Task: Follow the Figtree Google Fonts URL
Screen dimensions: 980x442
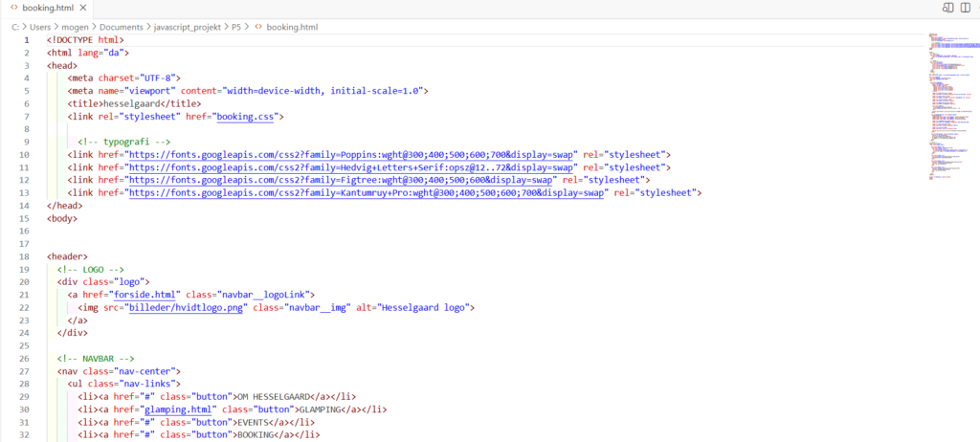Action: coord(340,180)
